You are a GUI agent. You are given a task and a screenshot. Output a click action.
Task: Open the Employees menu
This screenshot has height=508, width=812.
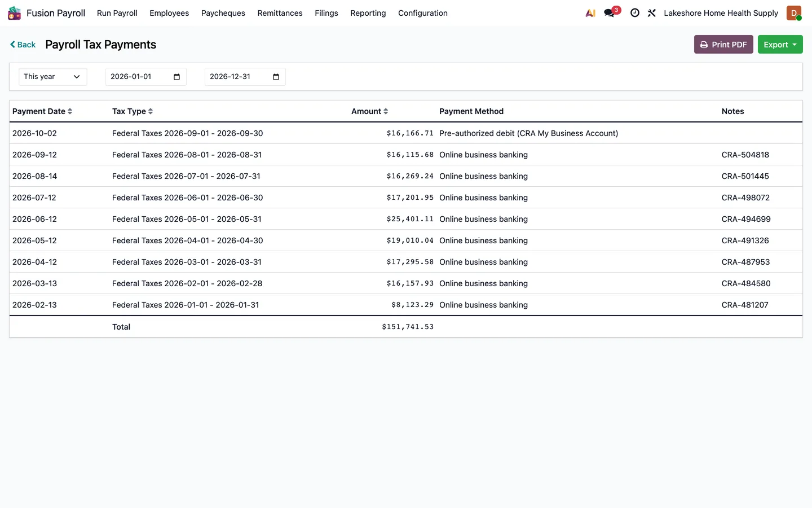pos(169,13)
